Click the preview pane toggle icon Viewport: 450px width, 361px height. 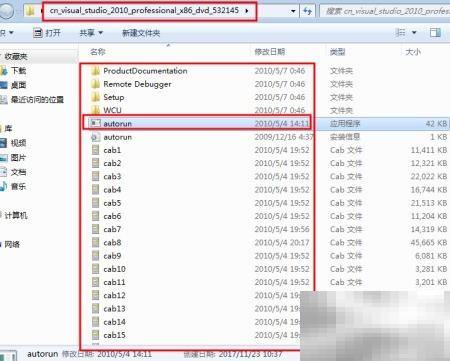coord(435,33)
